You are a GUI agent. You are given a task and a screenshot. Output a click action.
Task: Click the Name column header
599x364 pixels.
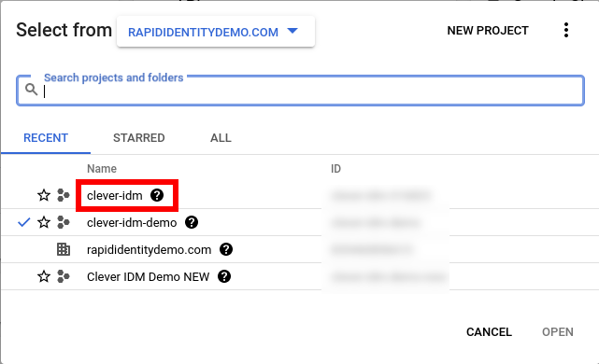click(x=102, y=169)
